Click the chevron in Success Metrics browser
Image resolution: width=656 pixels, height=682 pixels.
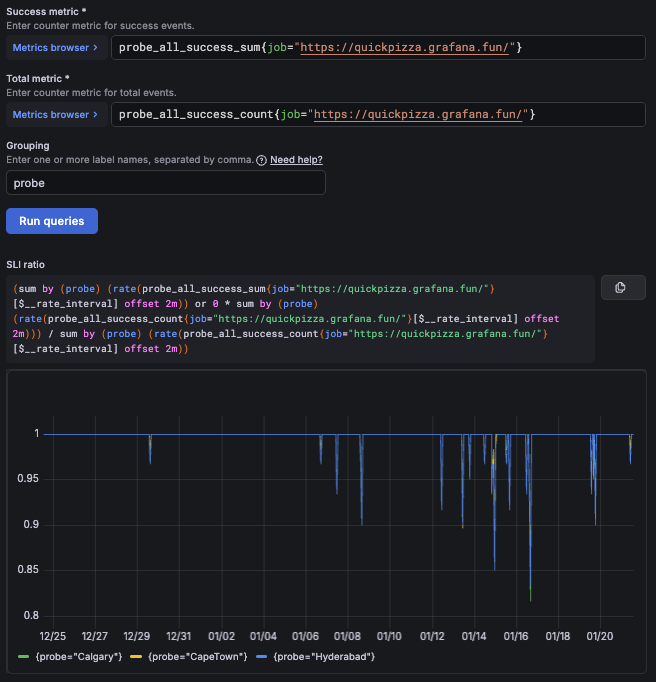click(95, 47)
